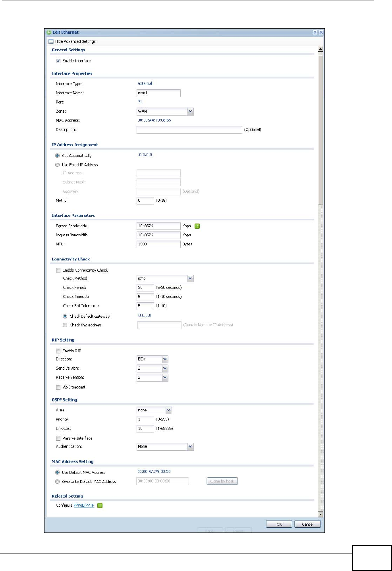The height and width of the screenshot is (571, 392).
Task: Click the info icon beside PPPoE/PPTP
Action: tap(100, 505)
